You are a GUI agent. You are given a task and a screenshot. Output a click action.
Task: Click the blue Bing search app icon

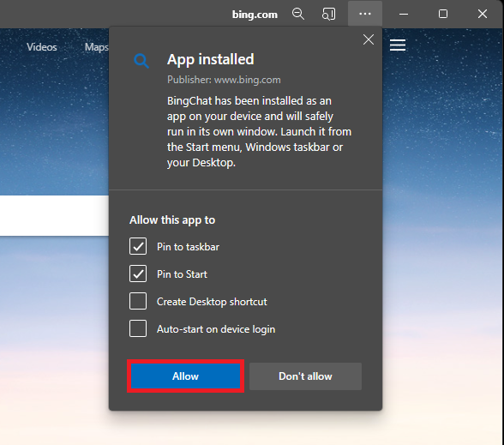(141, 60)
